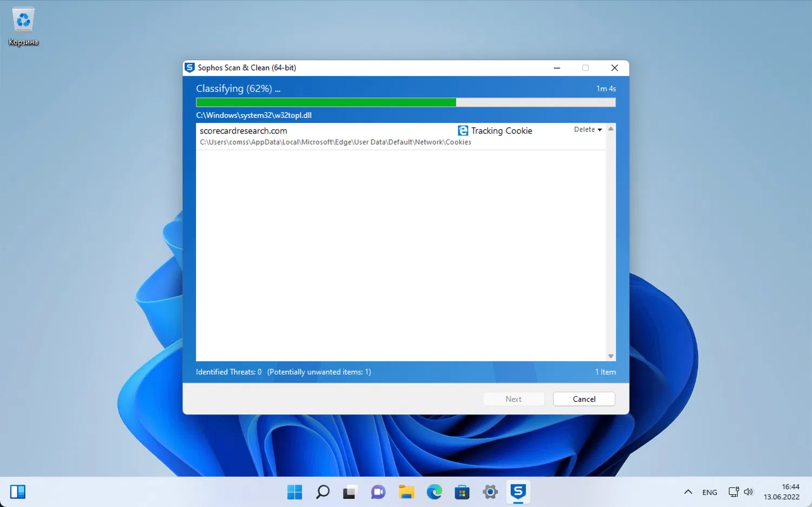Open the clock and date flyout
Screen dimensions: 812x507
pyautogui.click(x=782, y=492)
